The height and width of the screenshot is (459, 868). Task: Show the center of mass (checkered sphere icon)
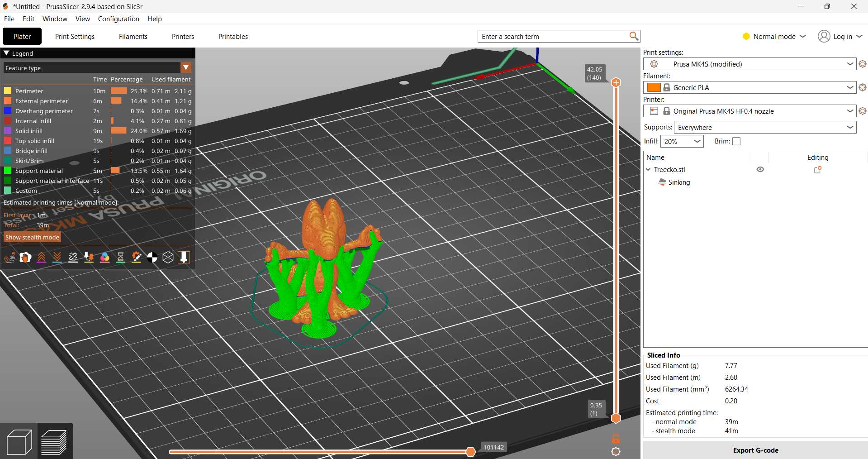click(x=152, y=257)
